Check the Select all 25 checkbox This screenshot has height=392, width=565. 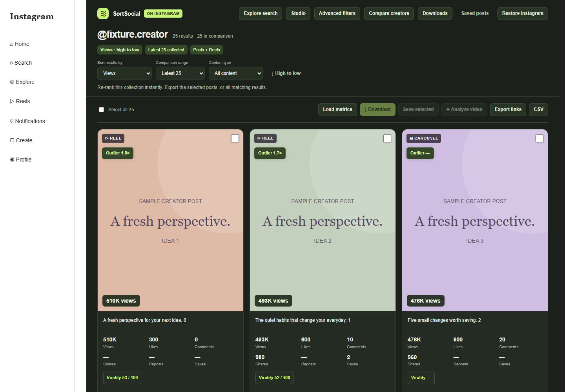101,110
